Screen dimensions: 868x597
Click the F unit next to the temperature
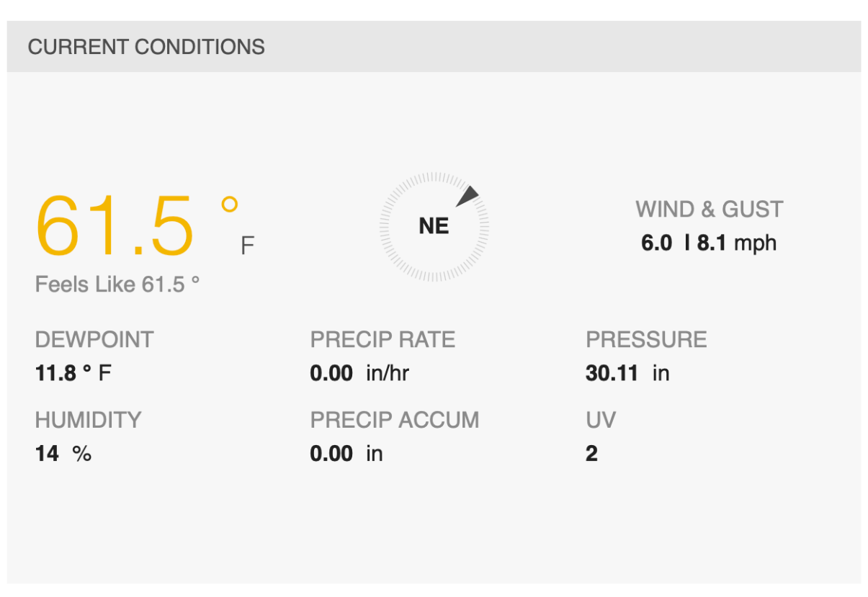[247, 246]
